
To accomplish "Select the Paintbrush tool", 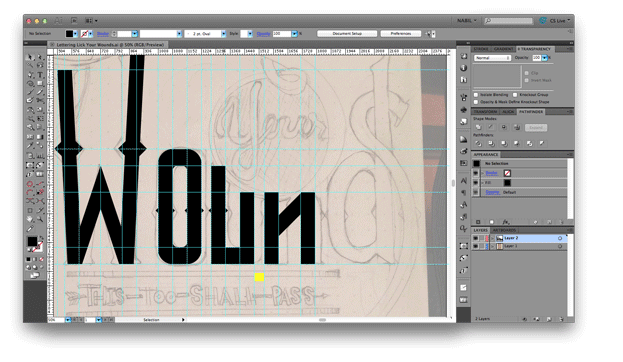I will [x=30, y=92].
